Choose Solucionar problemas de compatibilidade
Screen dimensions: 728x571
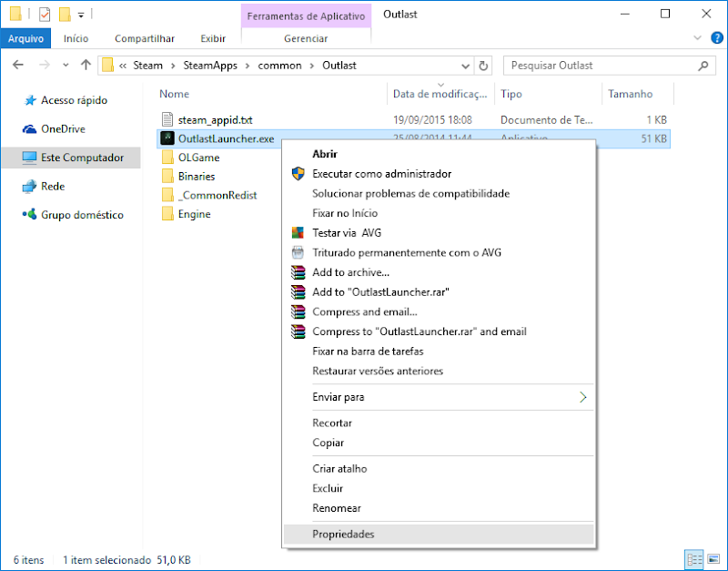point(439,193)
